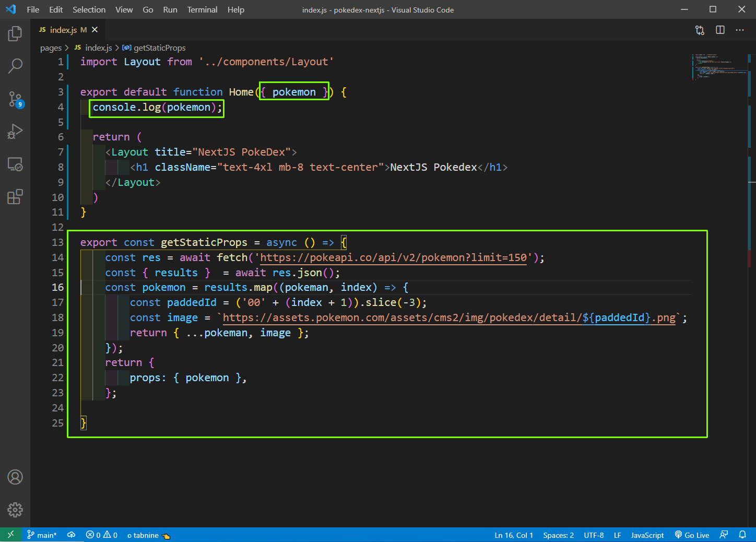Click the tabnine status bar item
The height and width of the screenshot is (542, 756).
[x=149, y=535]
